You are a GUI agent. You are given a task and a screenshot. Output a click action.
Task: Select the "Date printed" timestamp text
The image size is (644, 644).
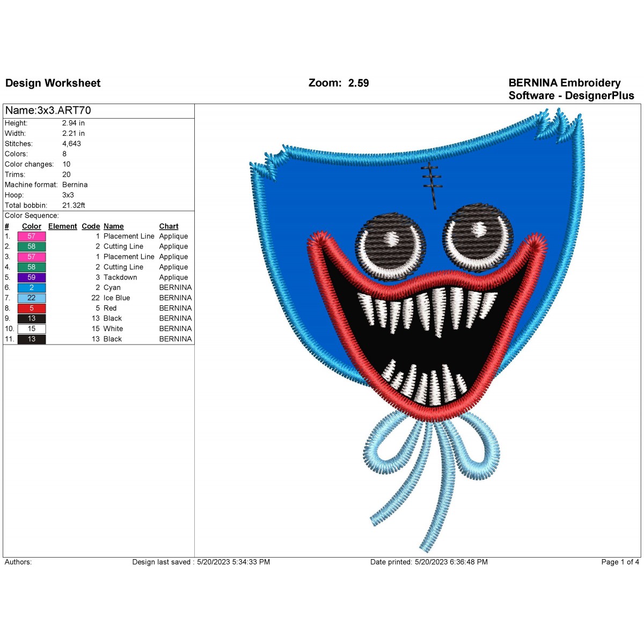429,562
